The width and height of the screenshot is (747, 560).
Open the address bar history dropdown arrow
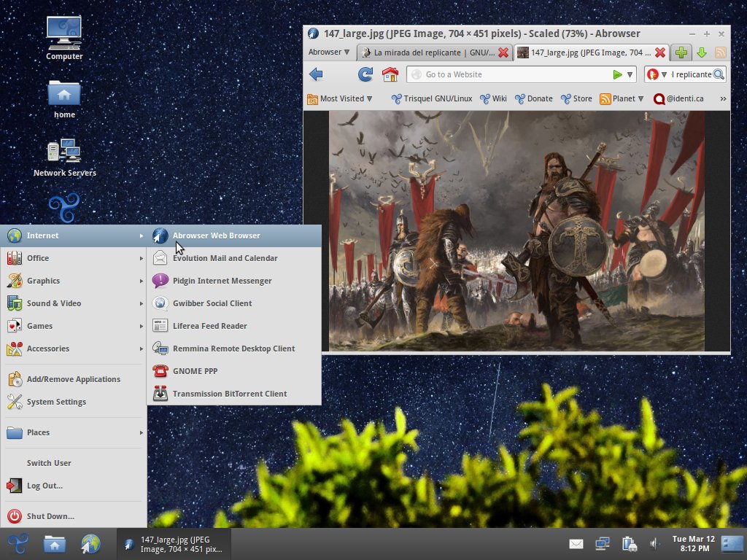point(630,75)
